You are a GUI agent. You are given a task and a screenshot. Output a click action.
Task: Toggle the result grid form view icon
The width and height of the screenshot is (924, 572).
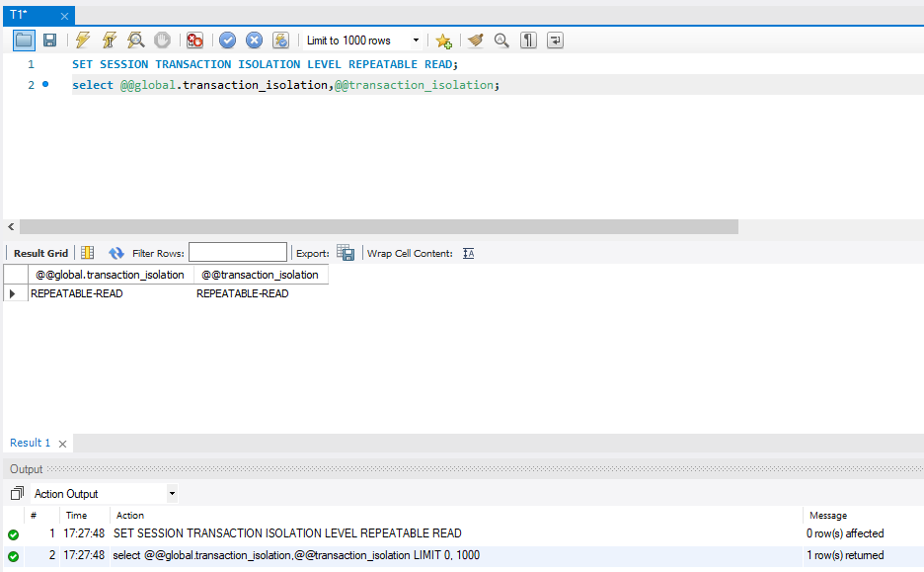87,253
